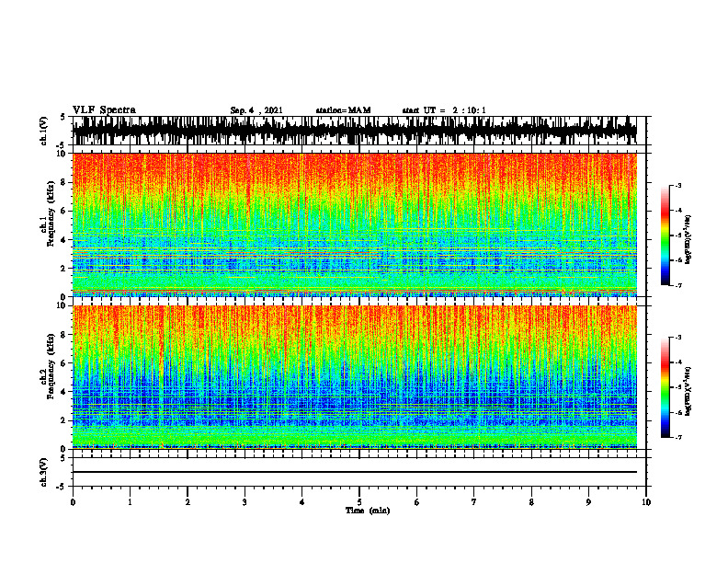Click the "station=MAM" header label
Screen dimensions: 728x563
click(x=343, y=110)
